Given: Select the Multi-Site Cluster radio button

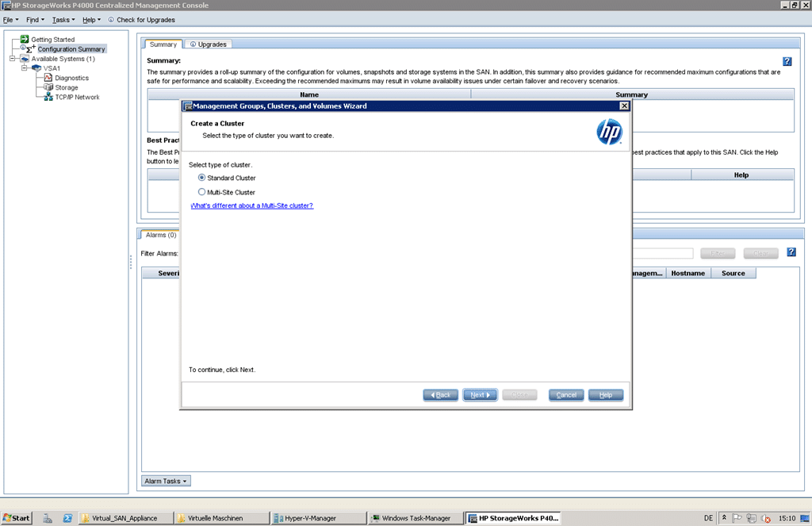Looking at the screenshot, I should click(x=201, y=192).
